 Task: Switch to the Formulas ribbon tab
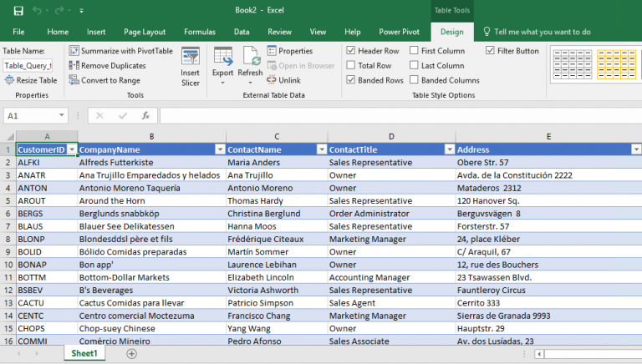(200, 32)
